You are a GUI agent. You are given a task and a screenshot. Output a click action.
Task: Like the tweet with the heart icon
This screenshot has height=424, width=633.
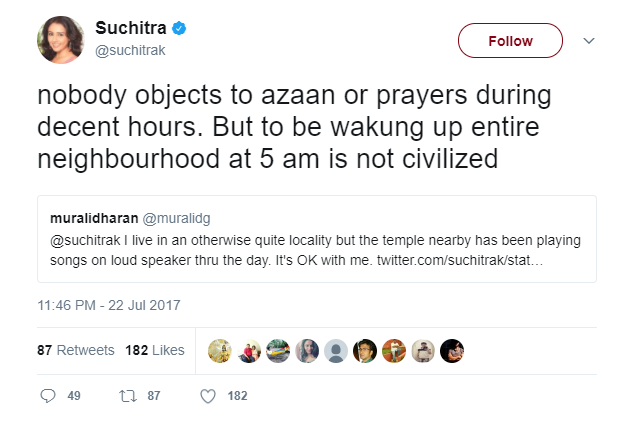coord(208,396)
